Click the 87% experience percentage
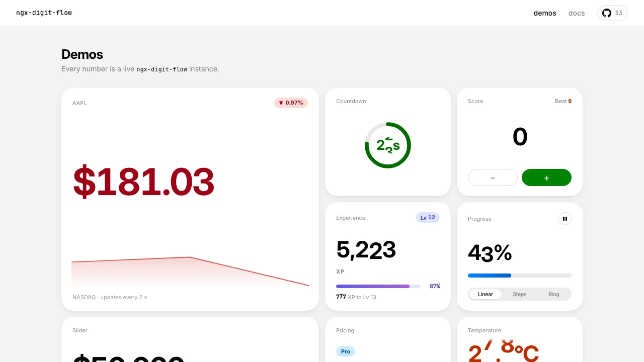This screenshot has height=362, width=644. (x=435, y=286)
